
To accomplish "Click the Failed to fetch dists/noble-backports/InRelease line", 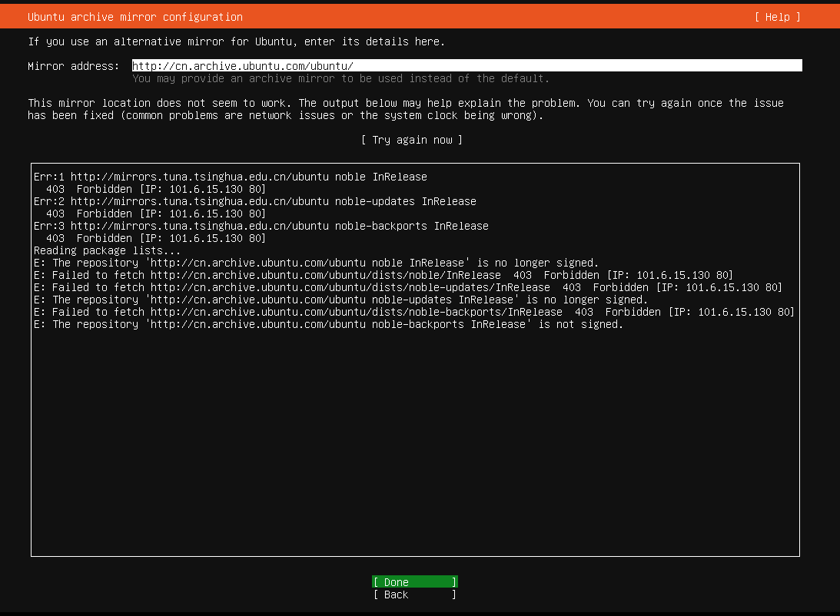I will [x=414, y=312].
